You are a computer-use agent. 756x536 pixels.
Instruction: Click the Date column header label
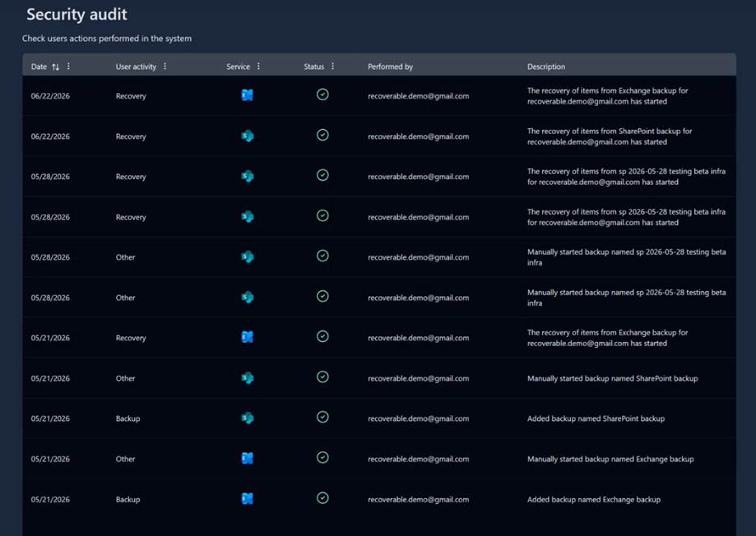39,67
